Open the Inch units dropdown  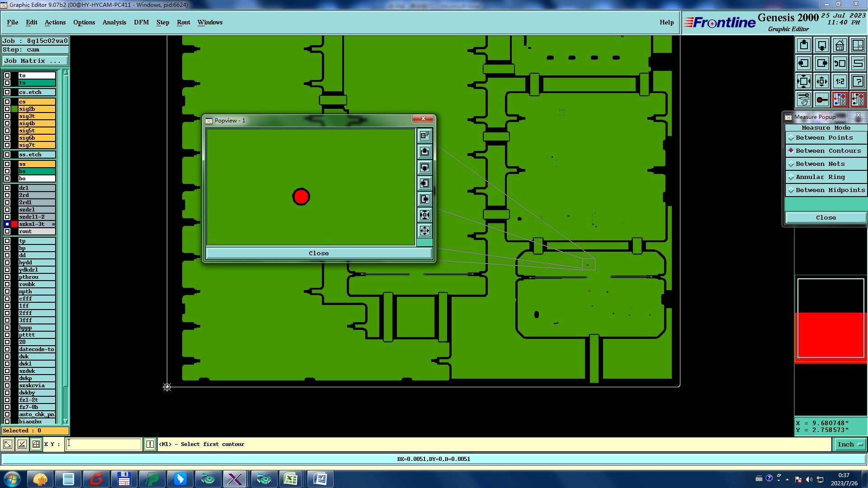point(850,445)
